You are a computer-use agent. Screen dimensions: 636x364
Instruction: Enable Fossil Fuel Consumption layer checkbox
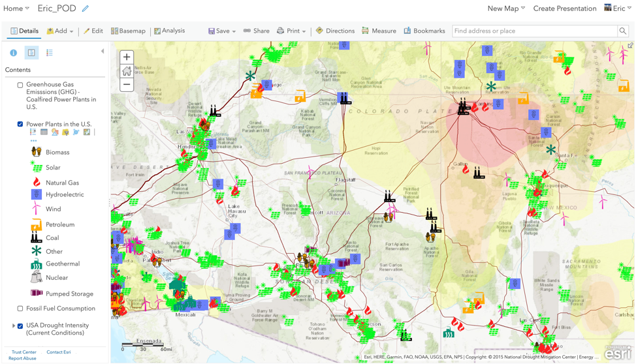tap(20, 309)
